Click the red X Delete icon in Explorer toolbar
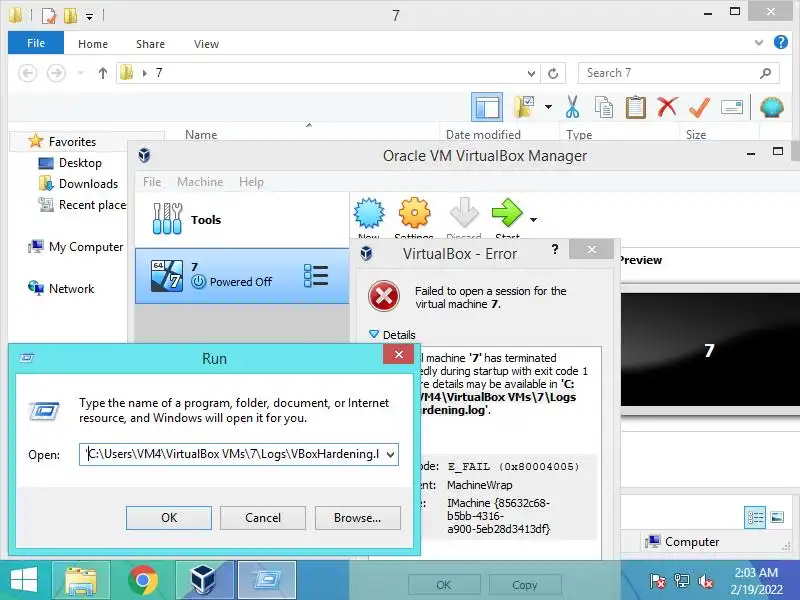The width and height of the screenshot is (800, 600). point(667,107)
